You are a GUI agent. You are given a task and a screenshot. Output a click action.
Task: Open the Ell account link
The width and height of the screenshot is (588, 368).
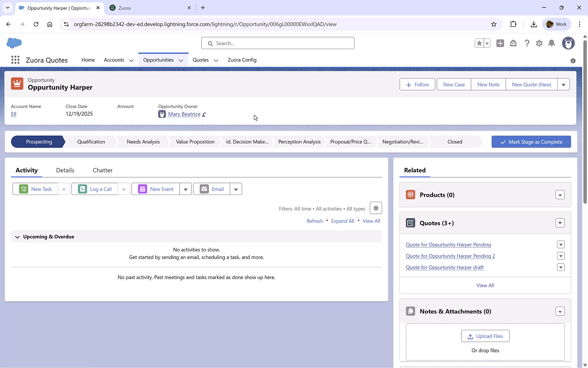coord(13,114)
